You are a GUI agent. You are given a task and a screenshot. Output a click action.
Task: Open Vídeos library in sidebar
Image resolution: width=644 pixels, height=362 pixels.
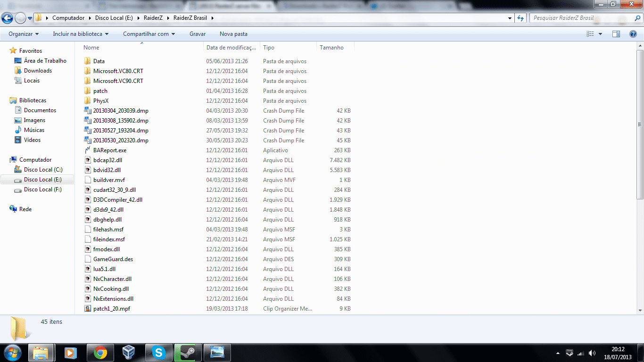32,140
